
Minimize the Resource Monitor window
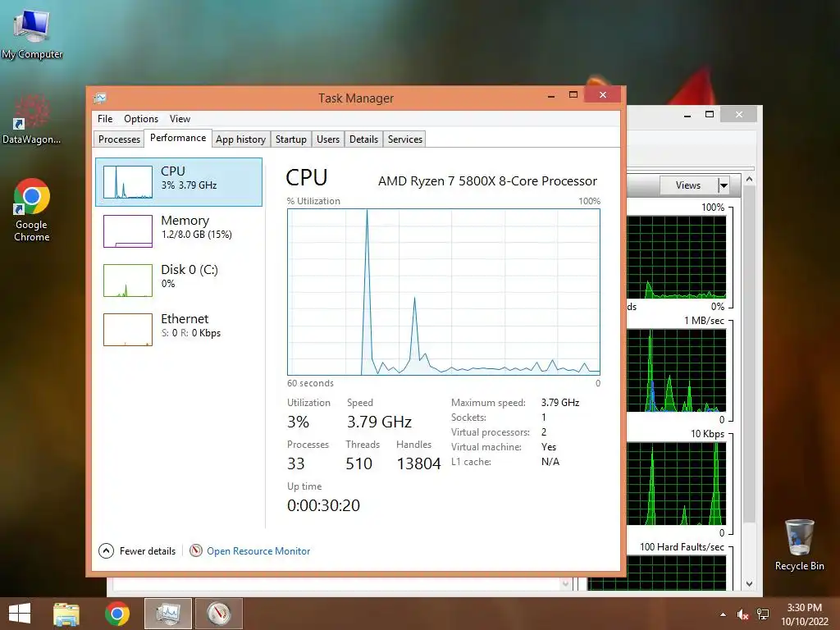click(687, 115)
